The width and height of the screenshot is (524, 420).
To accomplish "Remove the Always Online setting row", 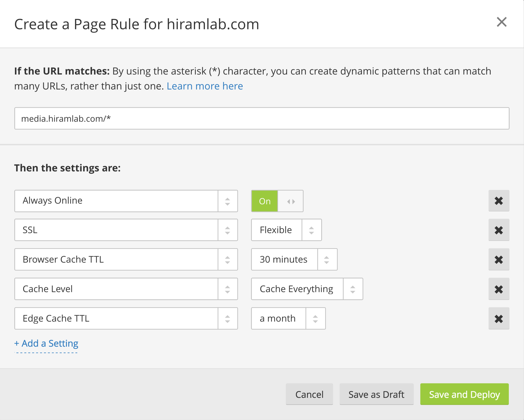I will point(499,201).
